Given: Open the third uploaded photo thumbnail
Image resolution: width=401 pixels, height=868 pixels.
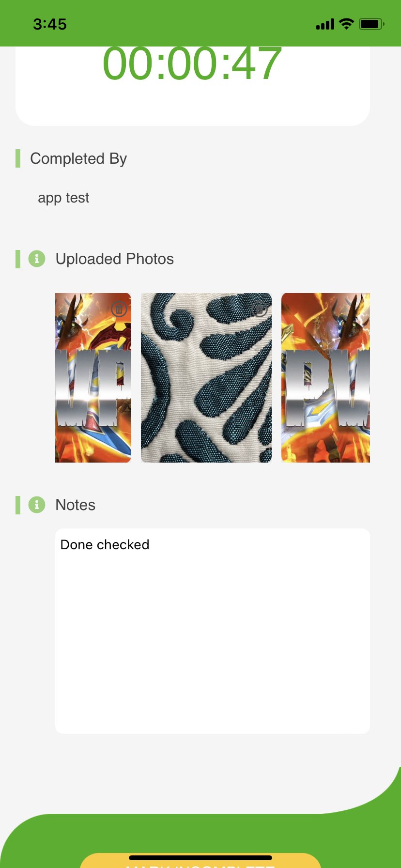Looking at the screenshot, I should pyautogui.click(x=325, y=378).
